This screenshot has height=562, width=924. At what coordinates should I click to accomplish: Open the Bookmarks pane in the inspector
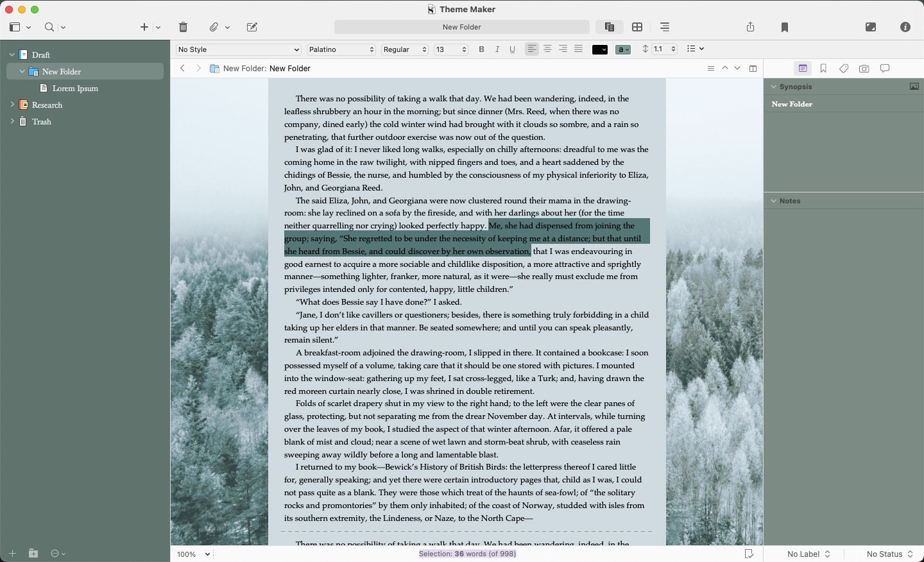pyautogui.click(x=823, y=68)
